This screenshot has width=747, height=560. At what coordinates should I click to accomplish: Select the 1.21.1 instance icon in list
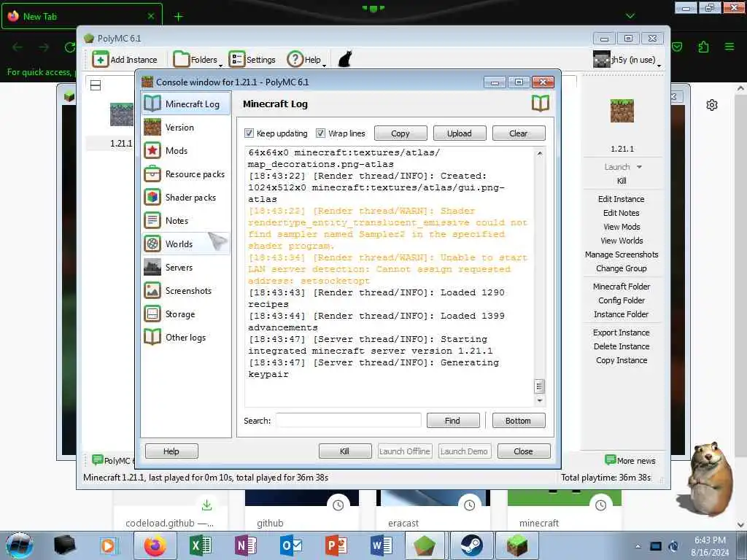pos(122,114)
